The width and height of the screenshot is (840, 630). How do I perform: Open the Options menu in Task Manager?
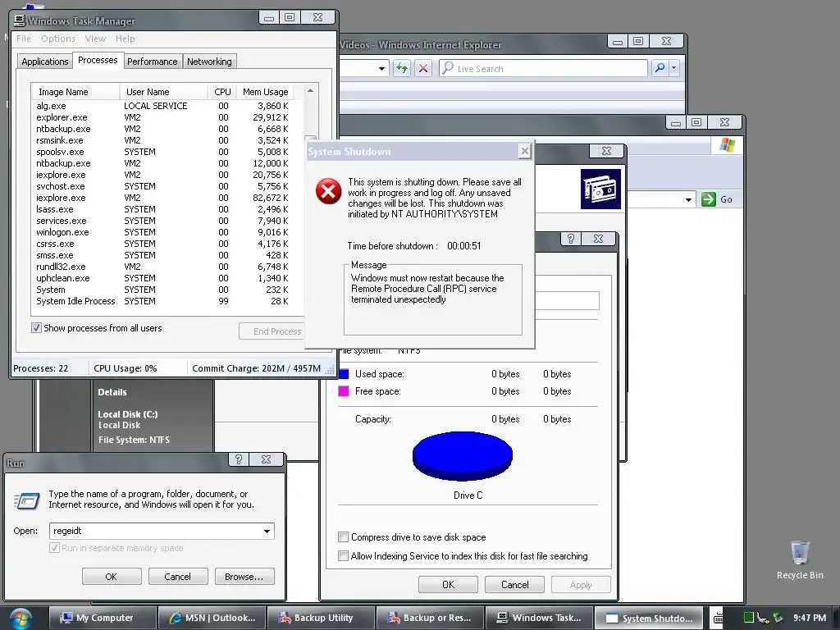pyautogui.click(x=58, y=39)
